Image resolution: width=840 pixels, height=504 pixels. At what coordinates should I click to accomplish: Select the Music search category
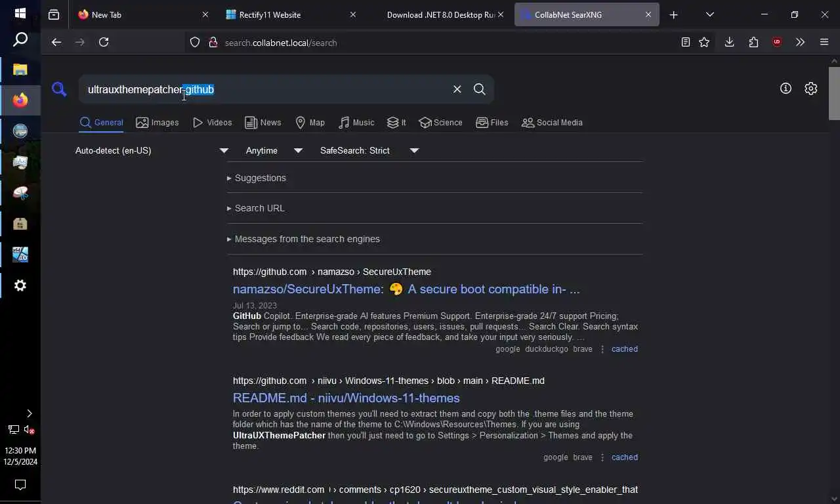(357, 122)
